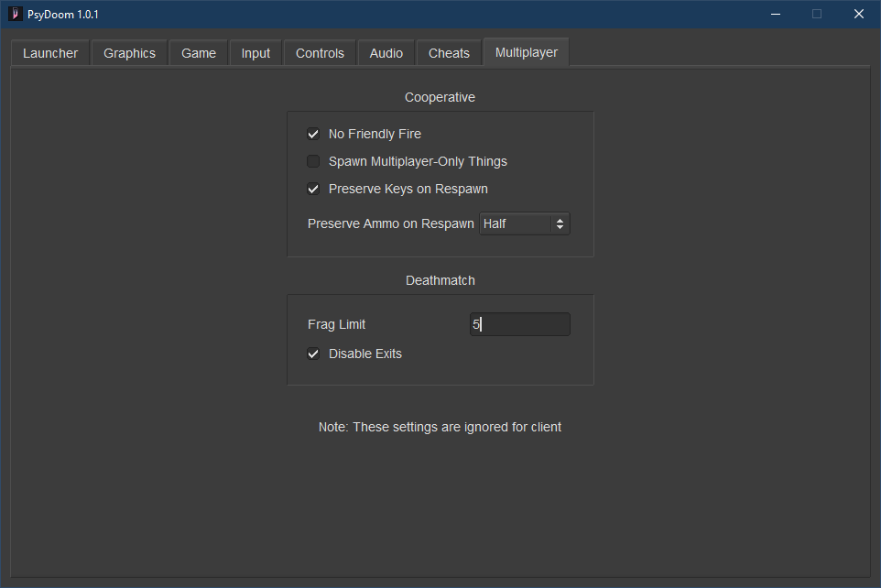This screenshot has width=881, height=588.
Task: Select the Controls tab
Action: coord(320,53)
